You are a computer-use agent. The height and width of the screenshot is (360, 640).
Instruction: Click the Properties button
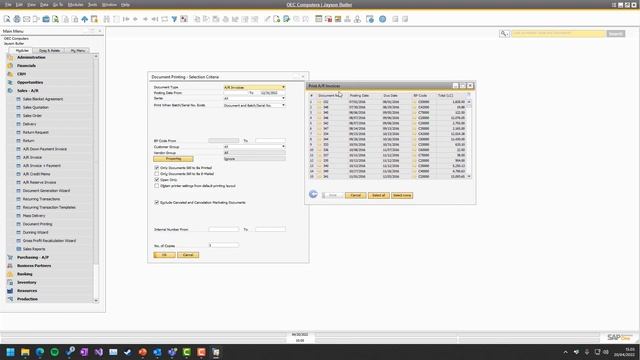pos(173,159)
